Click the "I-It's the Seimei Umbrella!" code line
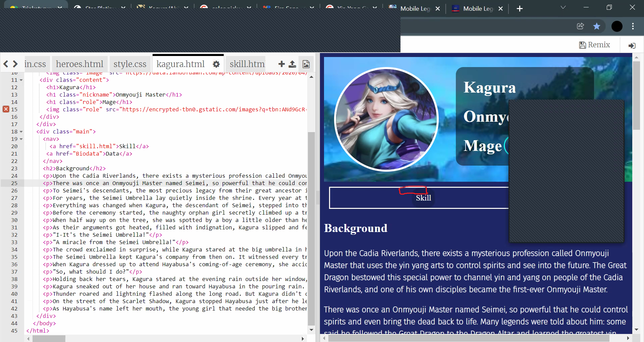The width and height of the screenshot is (644, 342). click(x=102, y=235)
